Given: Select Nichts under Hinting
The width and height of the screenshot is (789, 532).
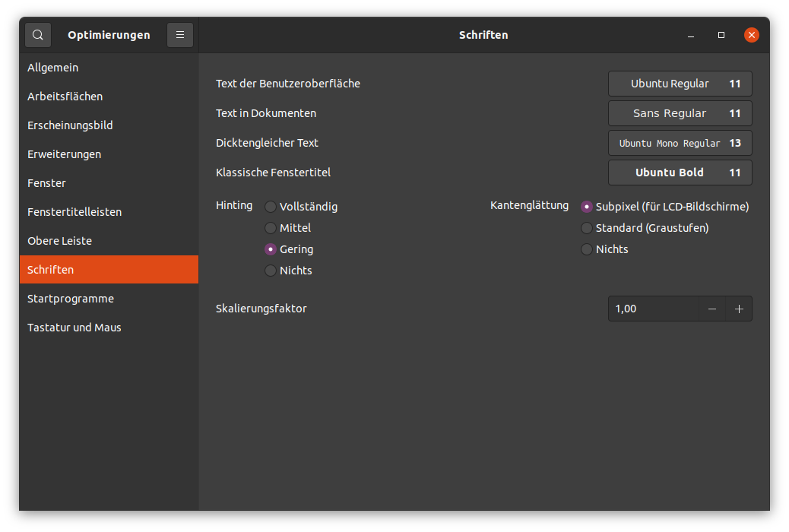Looking at the screenshot, I should 270,270.
